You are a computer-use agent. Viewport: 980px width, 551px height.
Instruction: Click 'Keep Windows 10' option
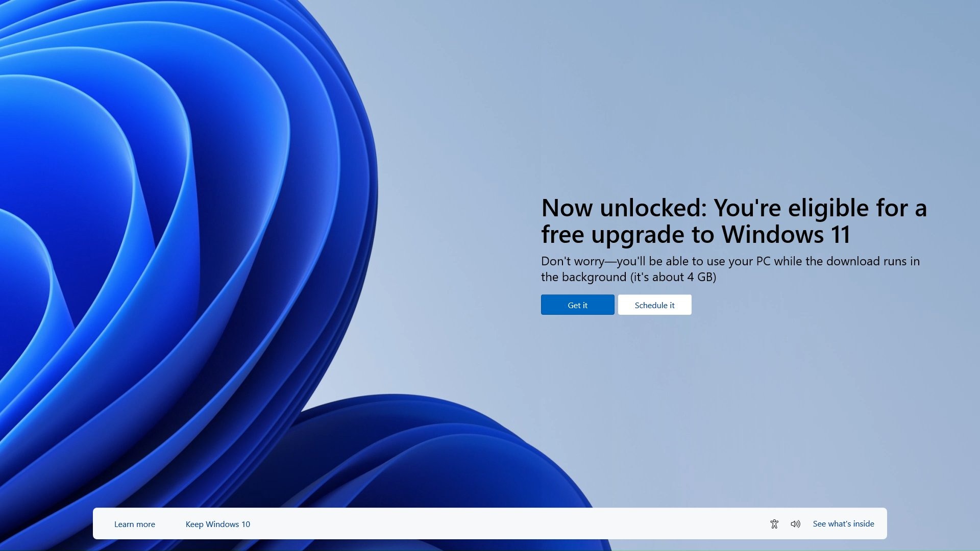[217, 523]
